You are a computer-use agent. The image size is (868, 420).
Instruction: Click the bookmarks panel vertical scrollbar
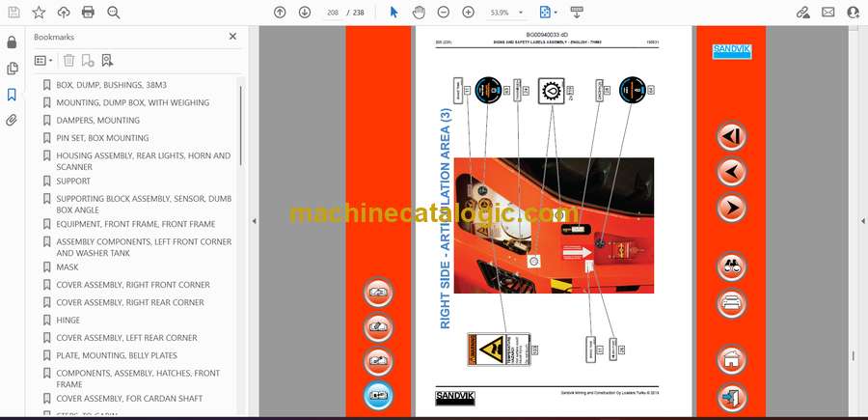(x=241, y=126)
